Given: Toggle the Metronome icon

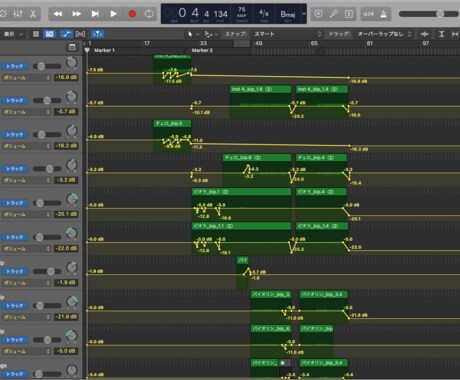Looking at the screenshot, I should pyautogui.click(x=384, y=14).
